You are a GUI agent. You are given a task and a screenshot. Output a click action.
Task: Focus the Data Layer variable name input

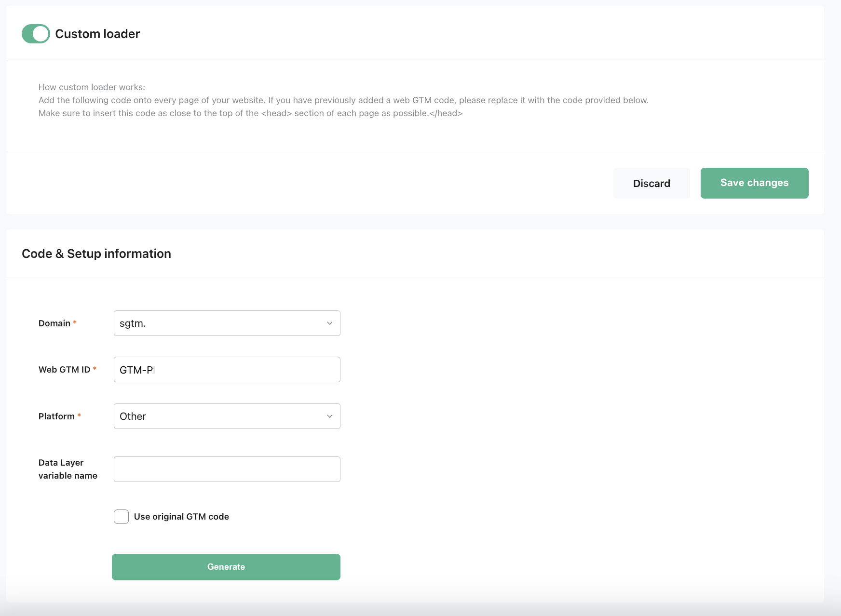(227, 469)
